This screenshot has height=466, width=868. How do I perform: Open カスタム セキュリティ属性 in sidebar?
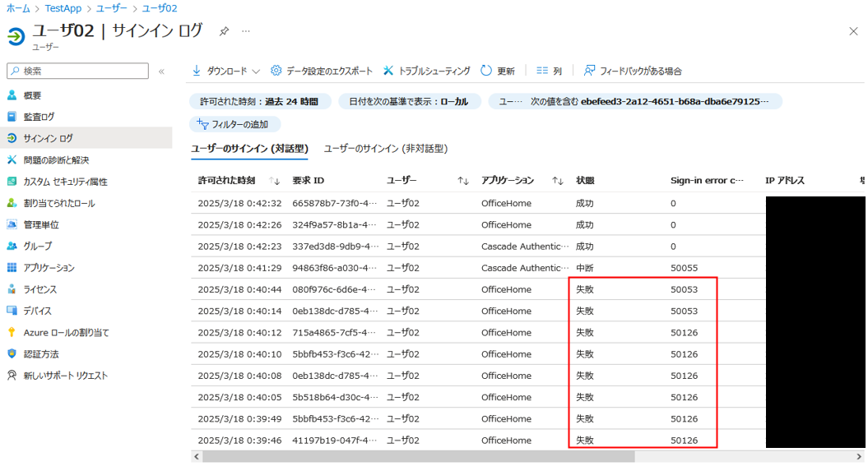(x=65, y=182)
